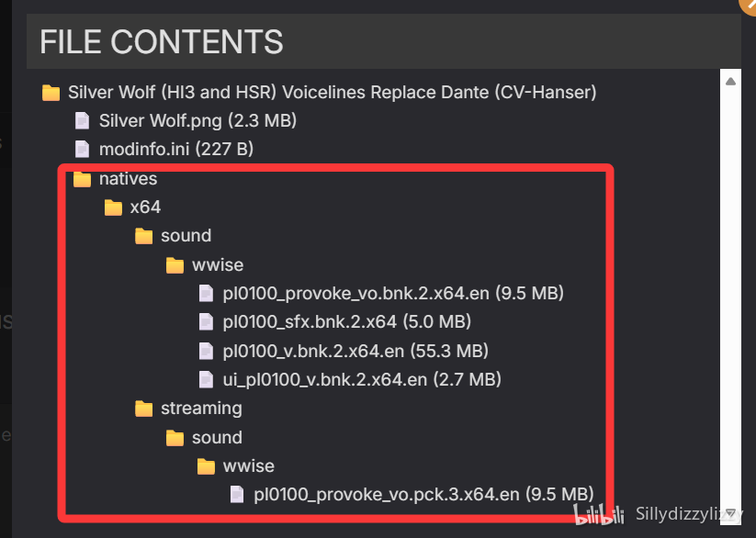Click the sound folder label under x64
Viewport: 756px width, 538px height.
tap(186, 236)
